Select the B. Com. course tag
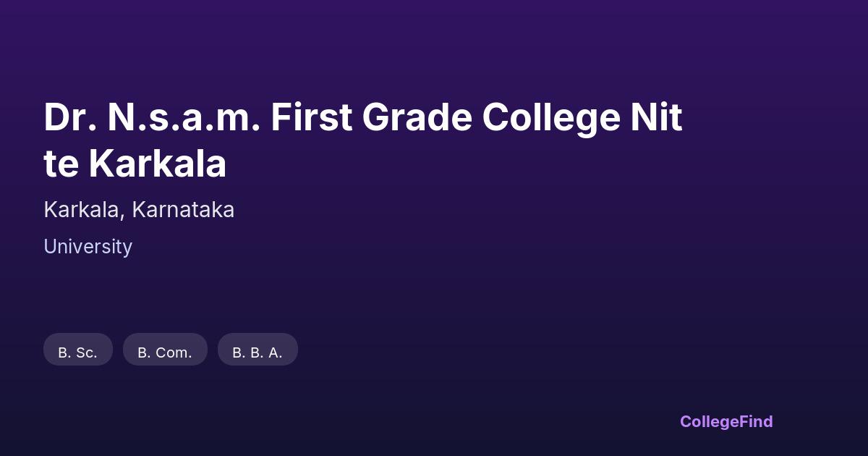Image resolution: width=868 pixels, height=456 pixels. coord(165,350)
